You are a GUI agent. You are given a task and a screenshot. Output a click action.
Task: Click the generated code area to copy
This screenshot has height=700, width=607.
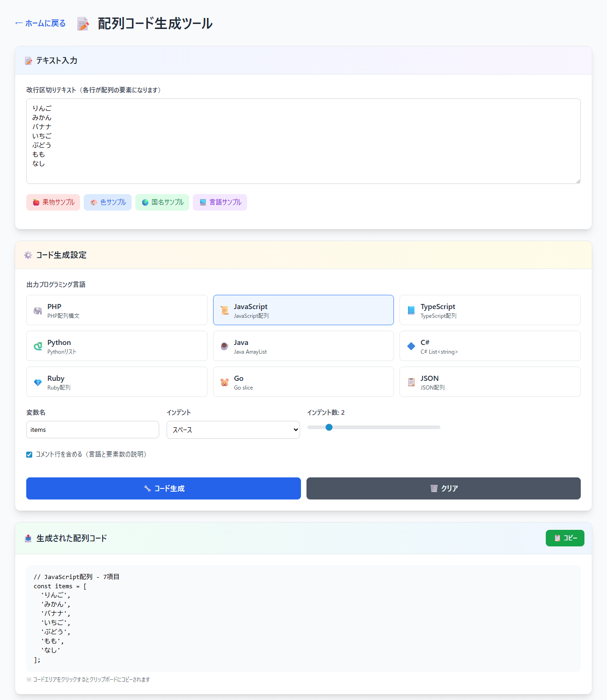click(x=303, y=618)
